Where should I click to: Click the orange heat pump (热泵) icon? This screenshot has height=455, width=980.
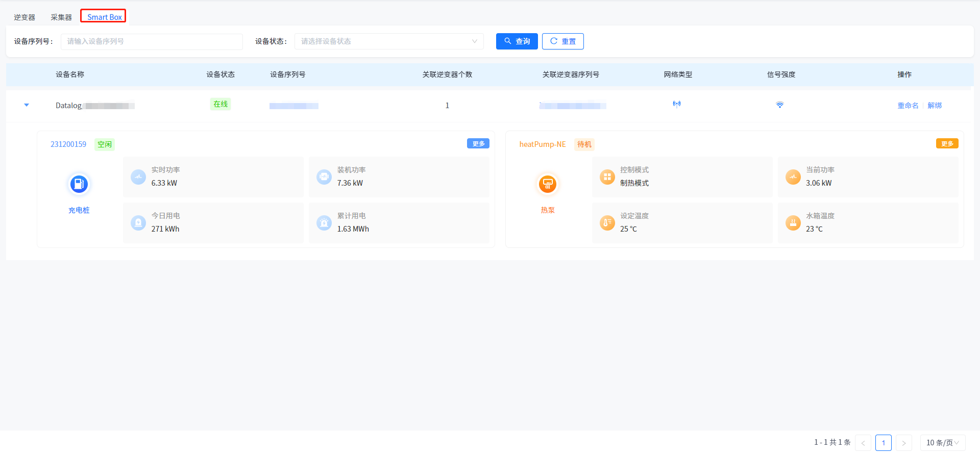click(547, 184)
